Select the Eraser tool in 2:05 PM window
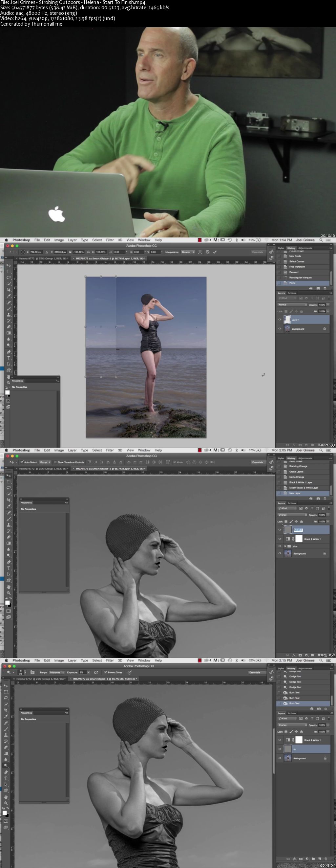The width and height of the screenshot is (336, 868). [9, 537]
